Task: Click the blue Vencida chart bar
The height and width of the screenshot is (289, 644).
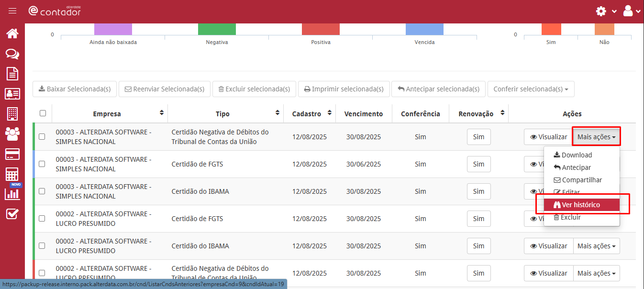Action: [x=424, y=29]
